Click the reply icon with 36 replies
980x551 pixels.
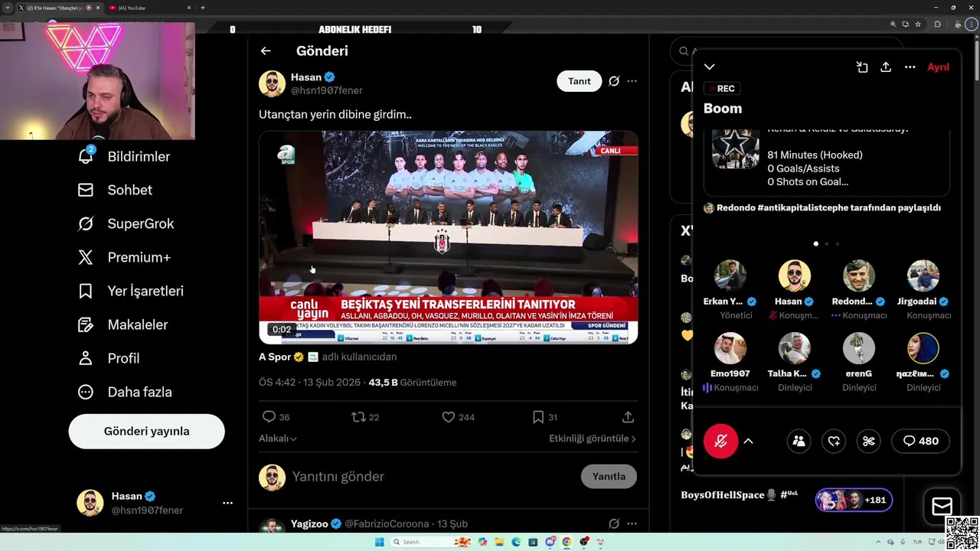click(x=269, y=417)
